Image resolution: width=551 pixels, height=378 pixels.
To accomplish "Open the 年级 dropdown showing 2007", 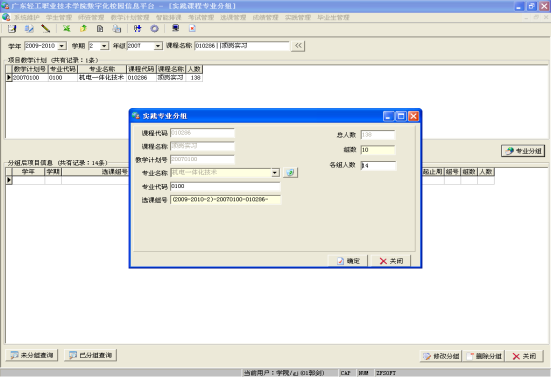I will coord(158,46).
